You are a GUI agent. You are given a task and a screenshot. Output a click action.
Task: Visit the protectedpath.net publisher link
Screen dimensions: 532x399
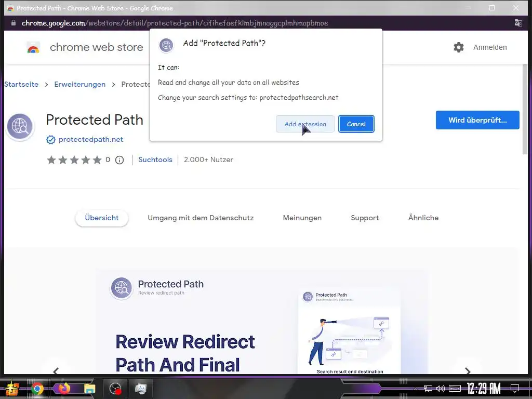click(90, 139)
